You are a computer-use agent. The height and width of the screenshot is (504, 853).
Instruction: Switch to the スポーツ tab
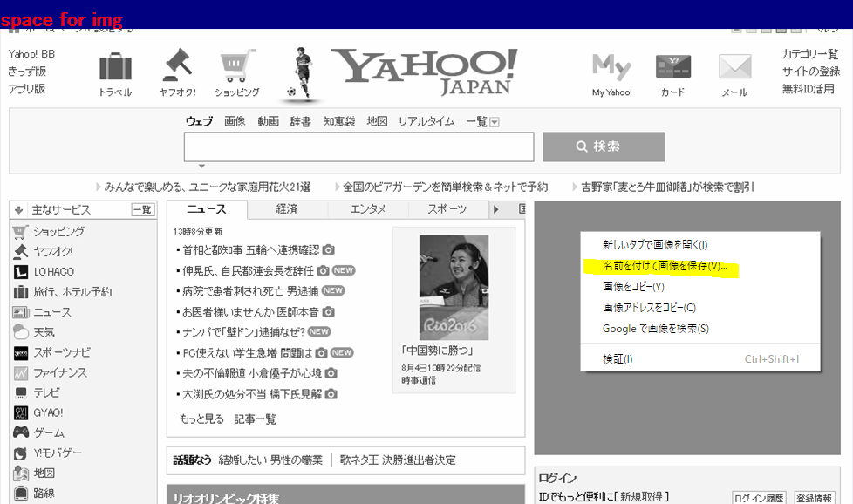pyautogui.click(x=447, y=208)
